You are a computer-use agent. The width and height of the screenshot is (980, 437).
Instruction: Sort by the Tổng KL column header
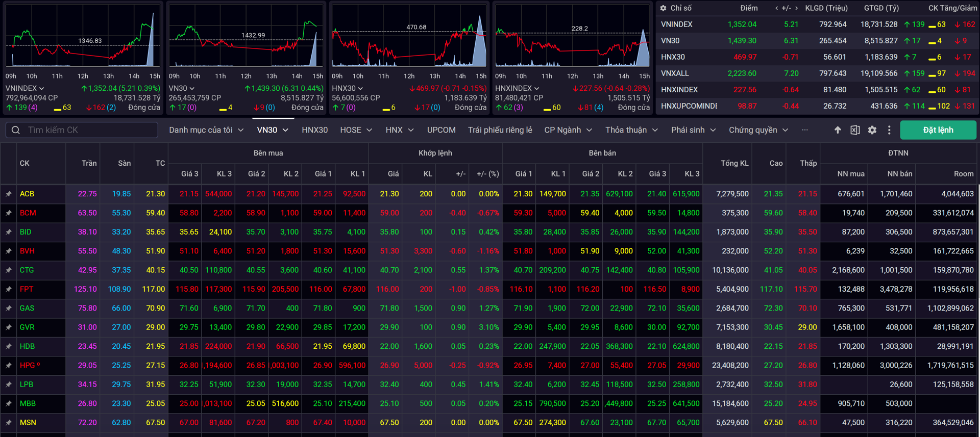click(x=734, y=163)
